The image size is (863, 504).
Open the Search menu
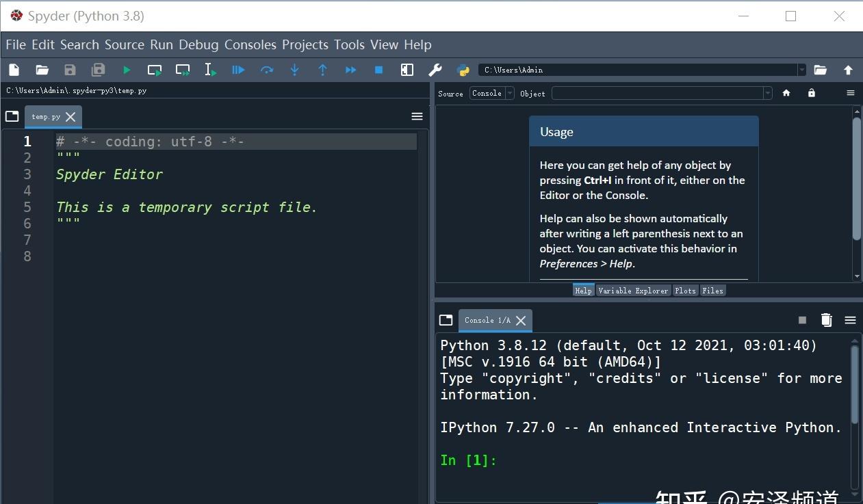(x=79, y=44)
